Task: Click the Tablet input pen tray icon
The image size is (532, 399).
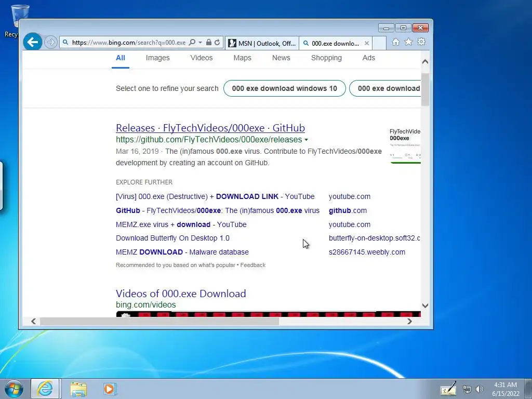Action: 448,389
